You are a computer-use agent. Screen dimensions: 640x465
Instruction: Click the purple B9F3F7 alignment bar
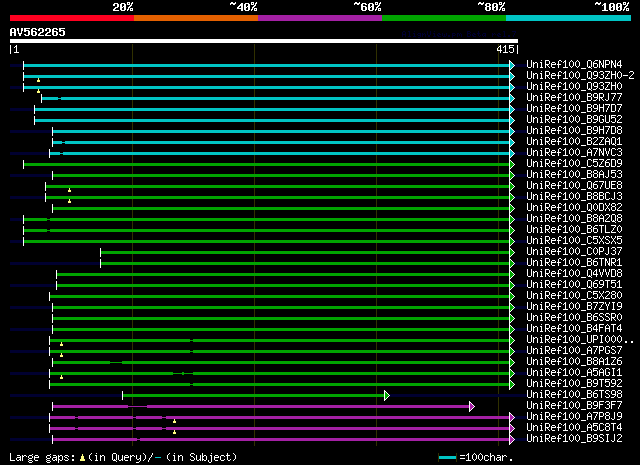[x=261, y=406]
